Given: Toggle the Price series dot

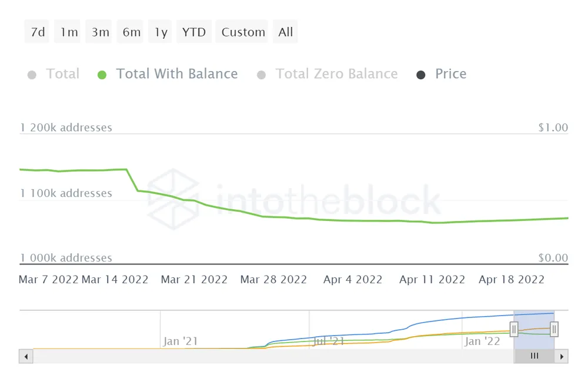Looking at the screenshot, I should point(420,75).
